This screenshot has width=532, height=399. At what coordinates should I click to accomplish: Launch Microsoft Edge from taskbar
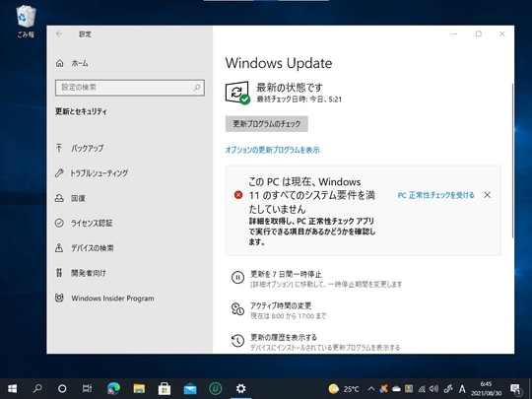click(113, 388)
